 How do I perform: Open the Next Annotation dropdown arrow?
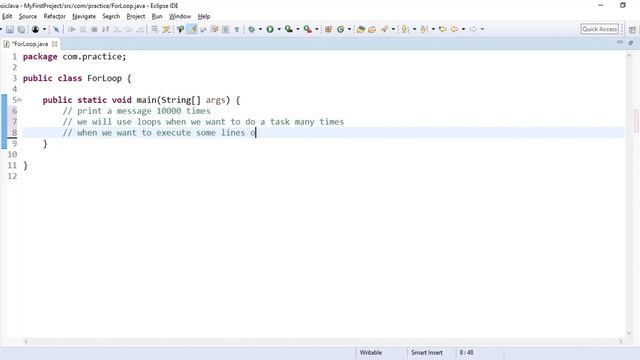[x=414, y=29]
